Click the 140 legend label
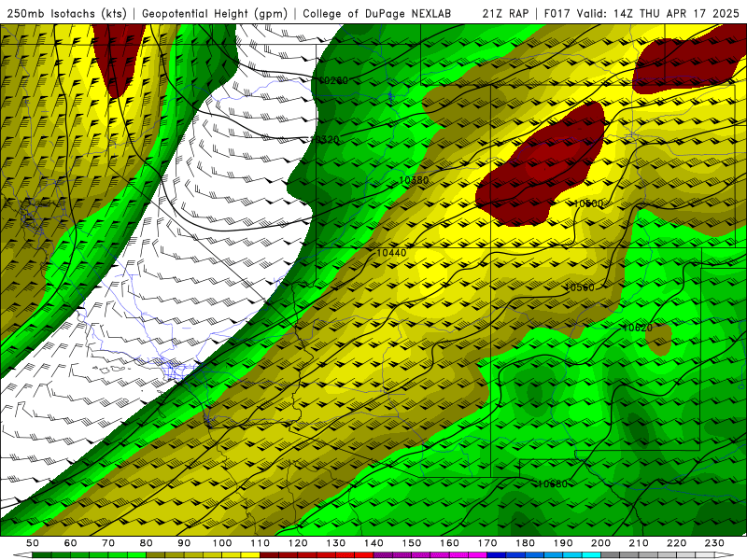 (373, 543)
